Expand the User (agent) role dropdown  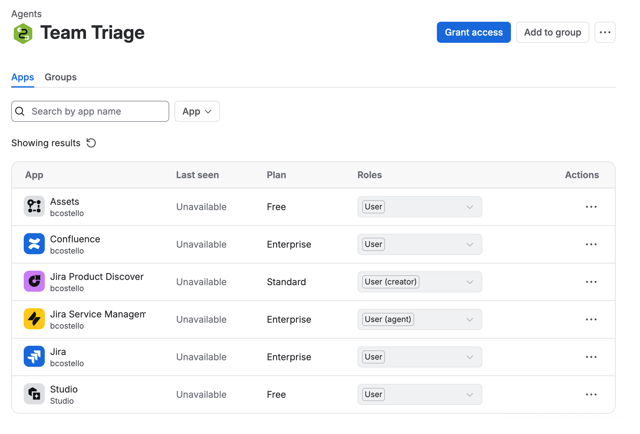click(x=420, y=319)
